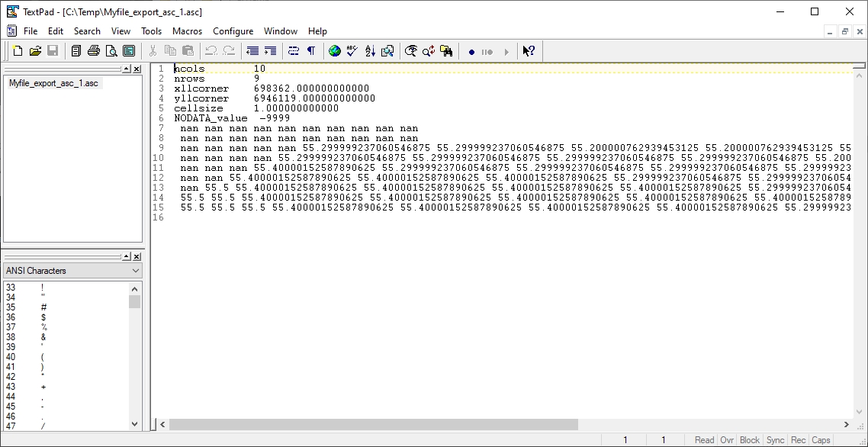Screen dimensions: 868x447
Task: Create a new blank document
Action: [17, 50]
